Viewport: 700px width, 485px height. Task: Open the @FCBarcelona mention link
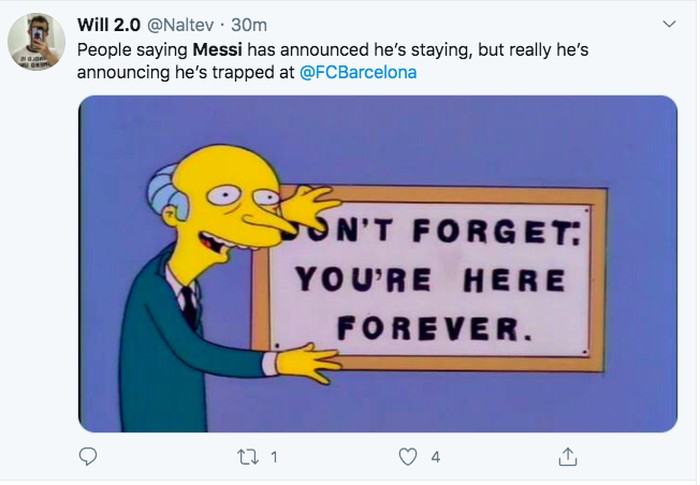point(358,73)
